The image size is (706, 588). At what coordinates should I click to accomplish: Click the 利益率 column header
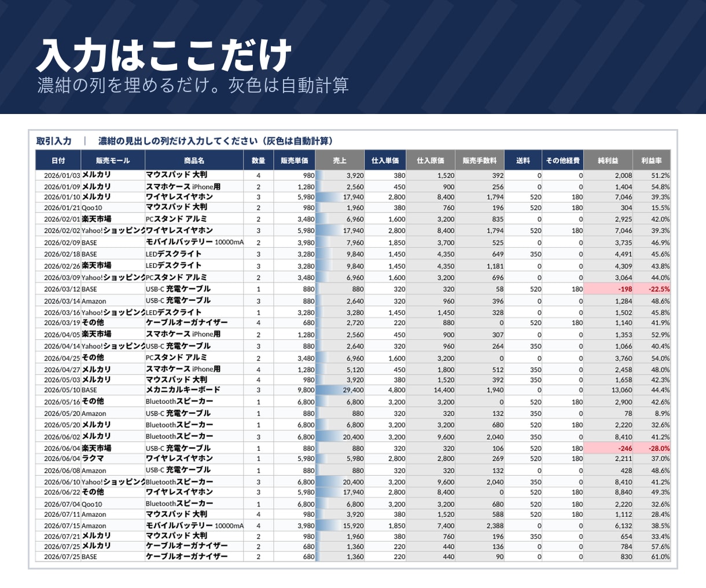point(652,160)
